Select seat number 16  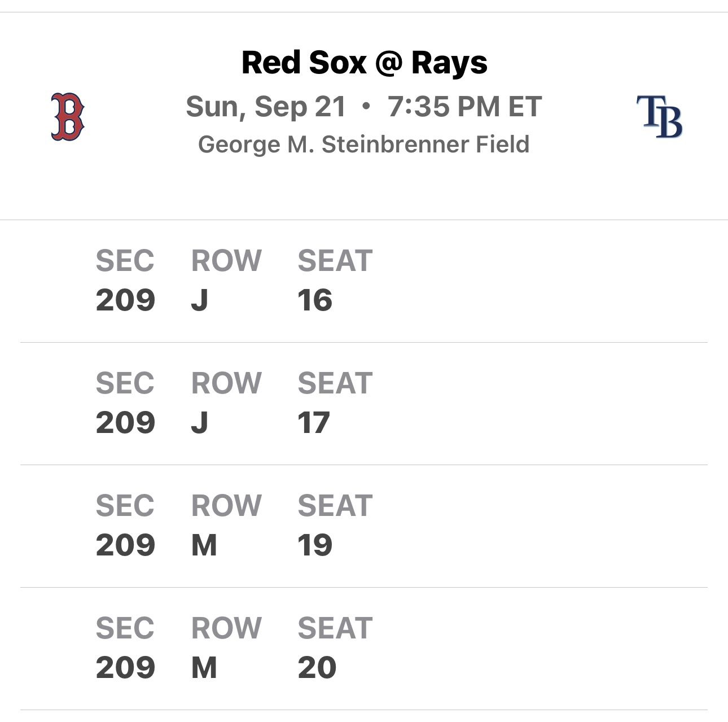click(315, 300)
